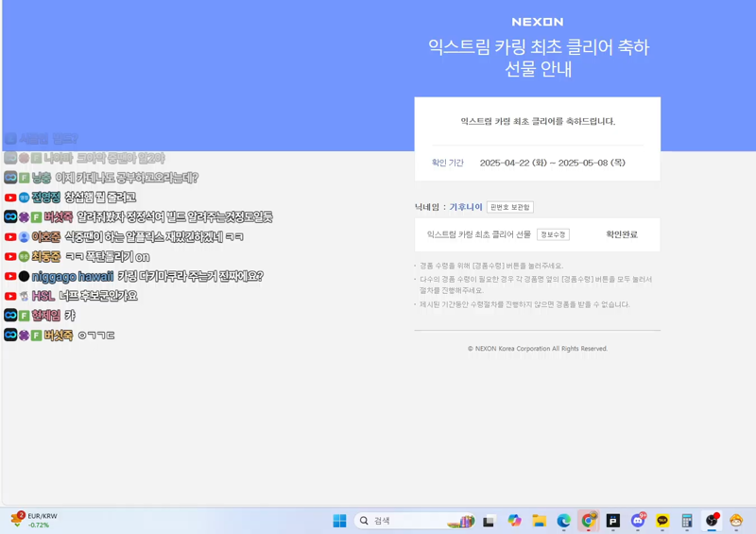The image size is (756, 534).
Task: Click the infinity platform icon beside 닝충
Action: (10, 178)
